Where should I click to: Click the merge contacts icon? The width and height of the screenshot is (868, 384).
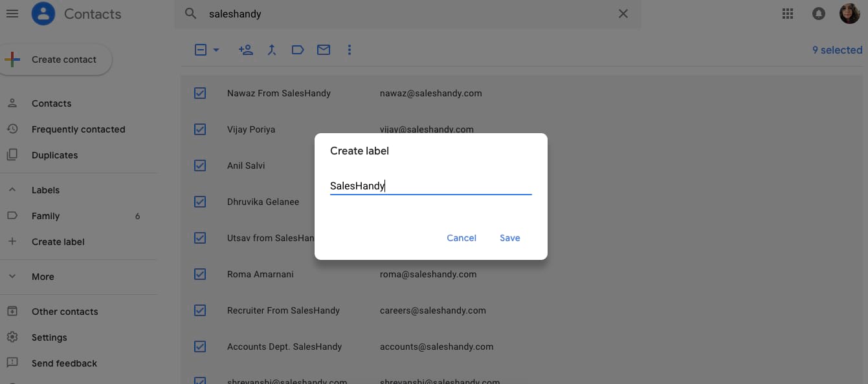(272, 50)
